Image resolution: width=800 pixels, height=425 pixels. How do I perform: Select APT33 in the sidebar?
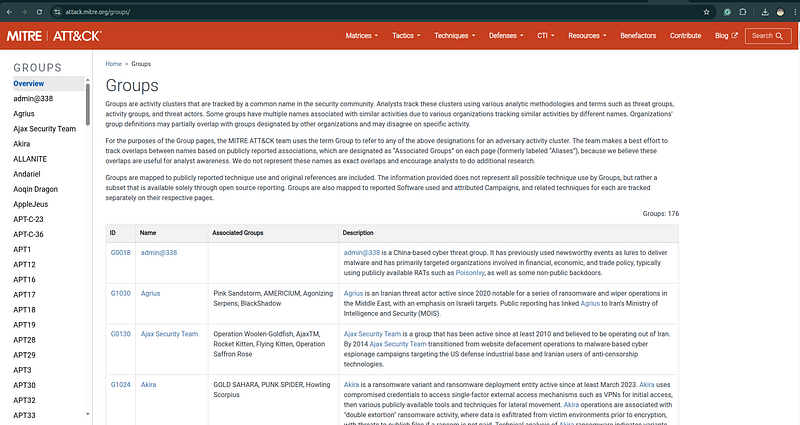[x=24, y=415]
